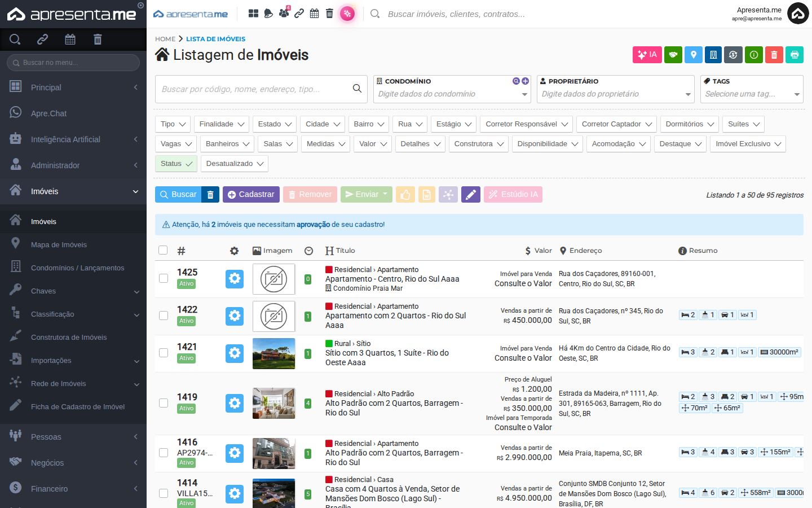812x508 pixels.
Task: Open the Tipo filter dropdown
Action: pyautogui.click(x=173, y=124)
